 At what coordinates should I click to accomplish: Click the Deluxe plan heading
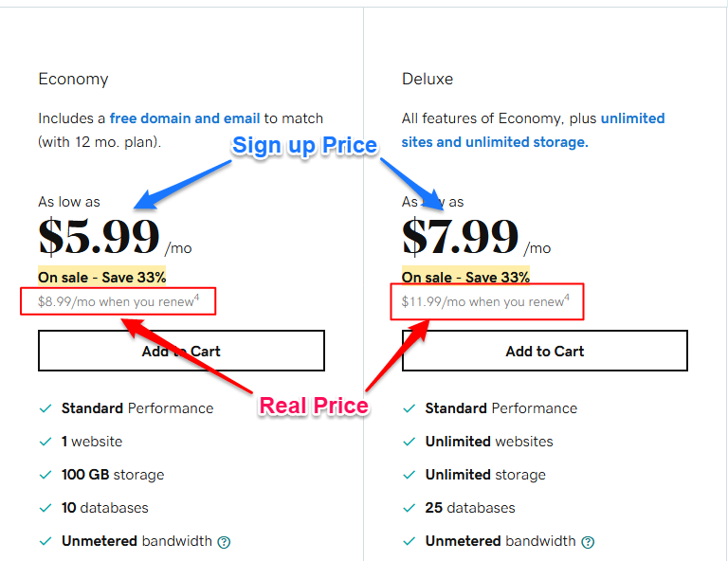point(428,79)
